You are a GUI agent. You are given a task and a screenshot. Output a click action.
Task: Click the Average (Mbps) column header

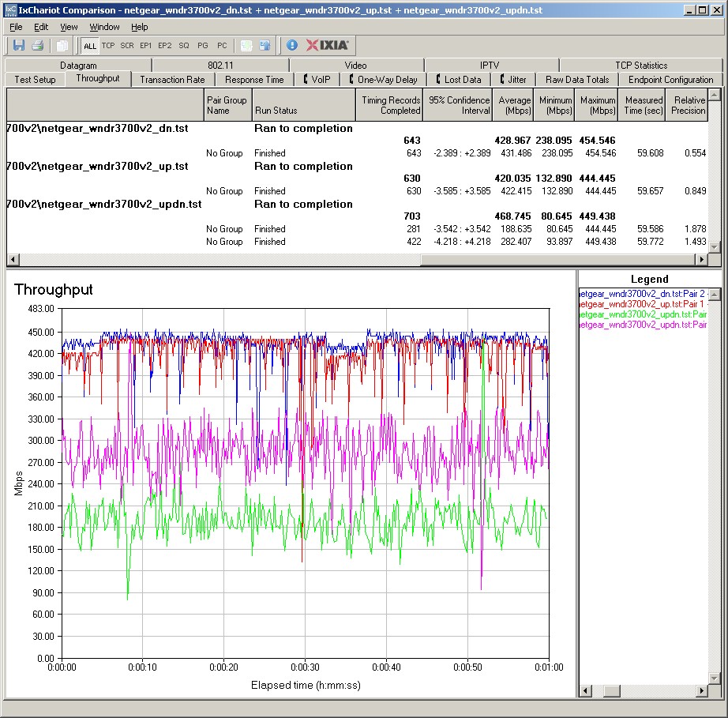[513, 105]
